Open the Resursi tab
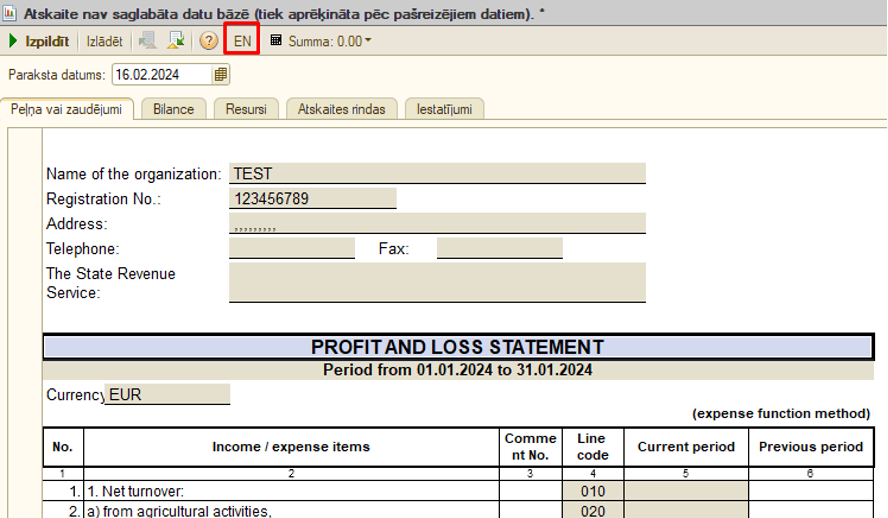This screenshot has height=518, width=888. click(246, 109)
